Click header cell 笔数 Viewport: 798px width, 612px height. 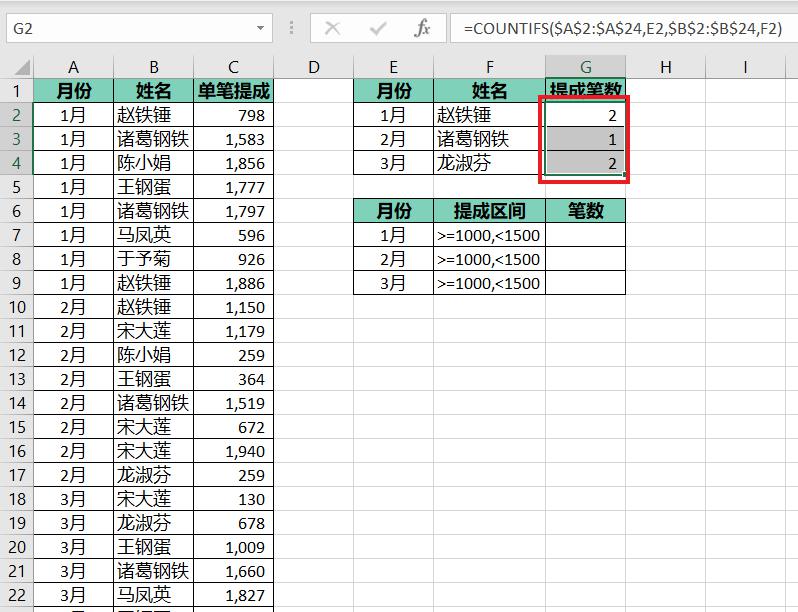point(585,211)
